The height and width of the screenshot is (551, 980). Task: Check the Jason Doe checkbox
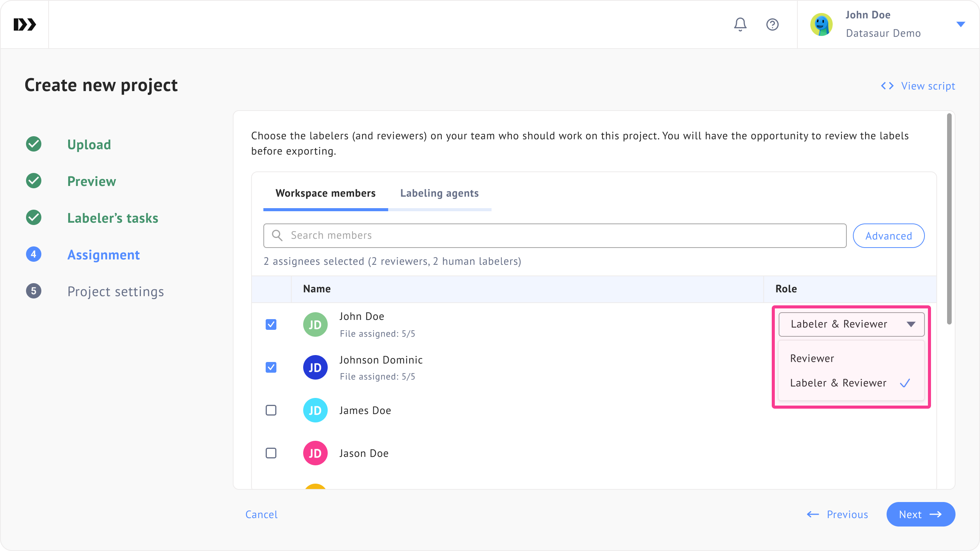pos(271,453)
